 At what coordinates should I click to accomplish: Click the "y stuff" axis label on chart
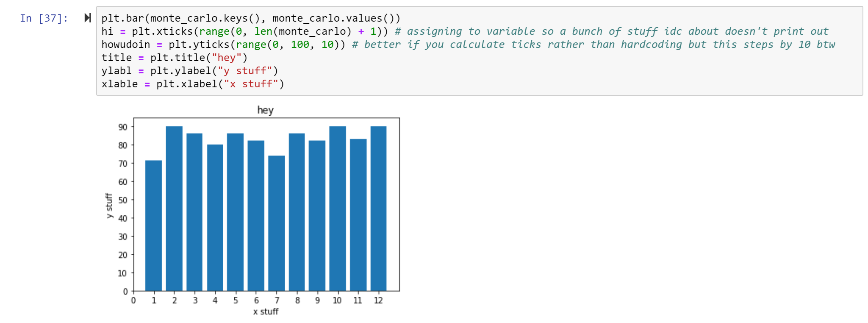pos(109,206)
